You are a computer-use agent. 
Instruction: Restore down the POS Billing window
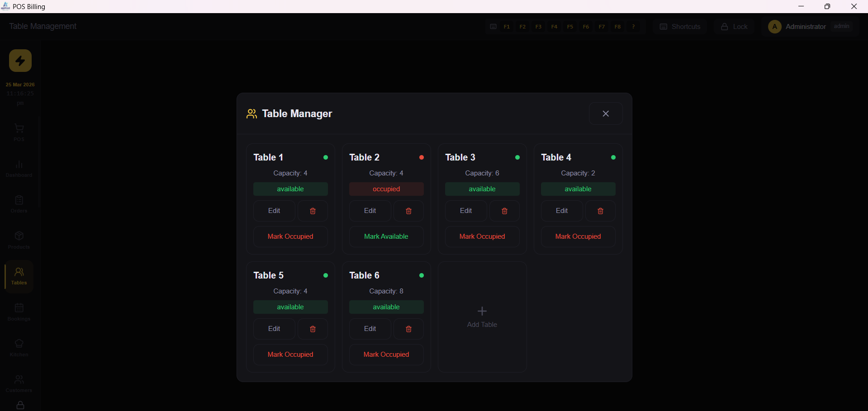[827, 6]
